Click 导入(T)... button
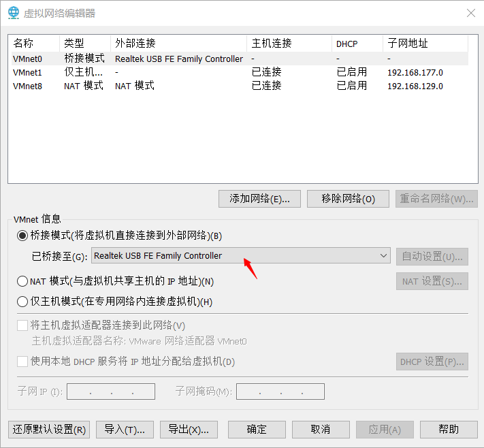484x448 pixels. (125, 430)
